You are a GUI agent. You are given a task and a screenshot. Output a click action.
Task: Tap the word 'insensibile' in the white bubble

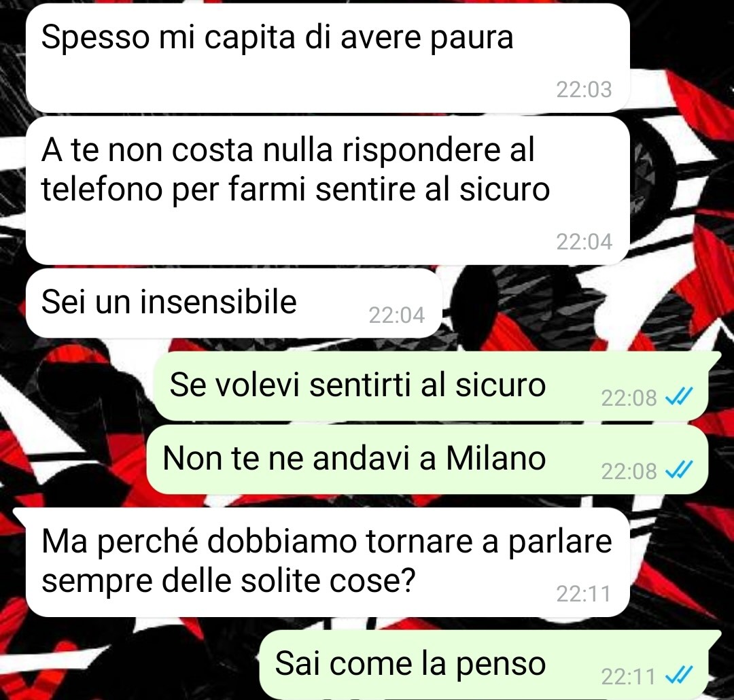click(219, 302)
